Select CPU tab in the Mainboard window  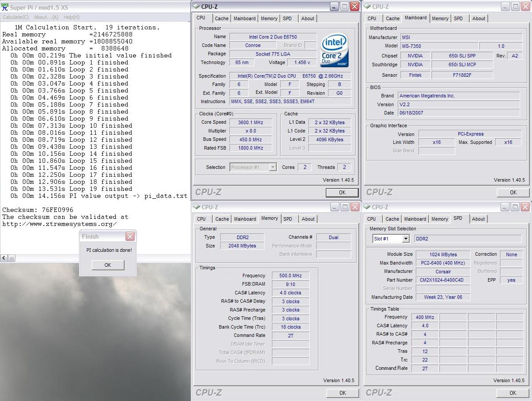pyautogui.click(x=372, y=18)
